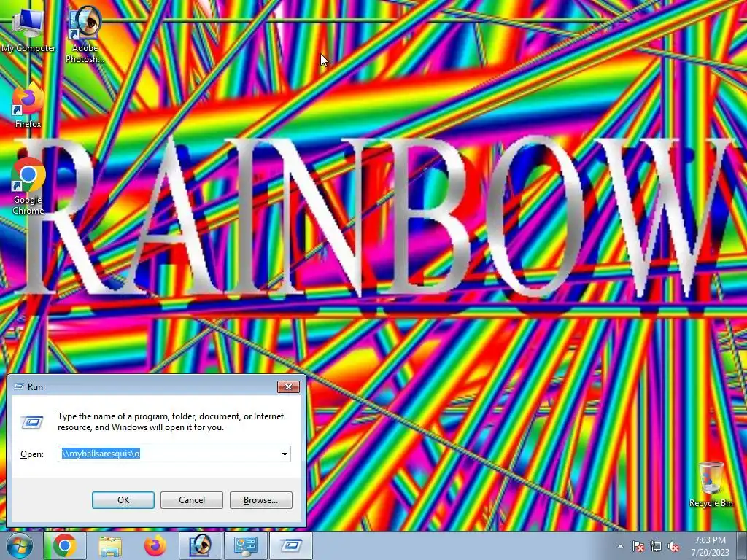Select the Adobe Photoshop desktop shortcut

(85, 34)
